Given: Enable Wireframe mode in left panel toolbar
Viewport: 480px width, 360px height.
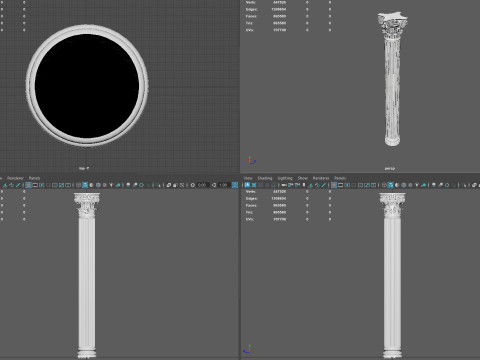Looking at the screenshot, I should 78,185.
